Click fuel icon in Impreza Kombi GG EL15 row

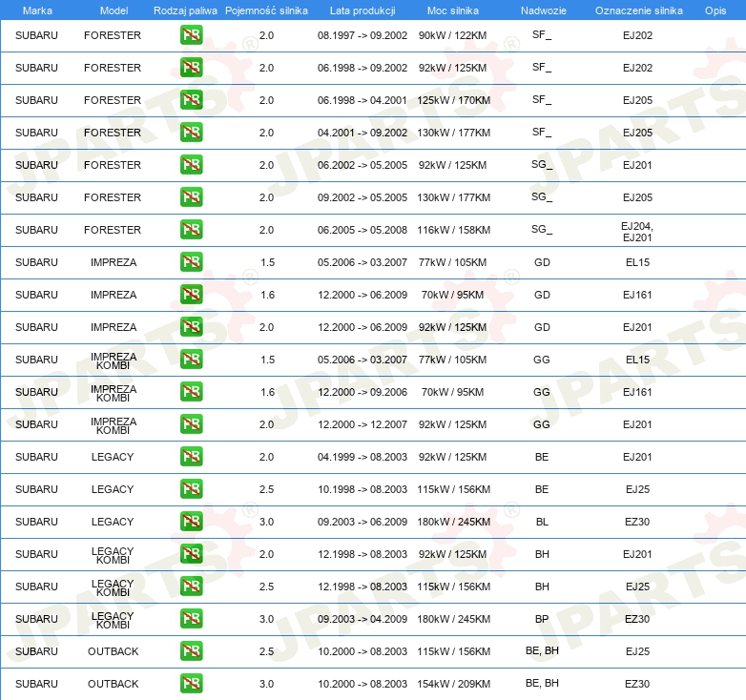pos(191,359)
